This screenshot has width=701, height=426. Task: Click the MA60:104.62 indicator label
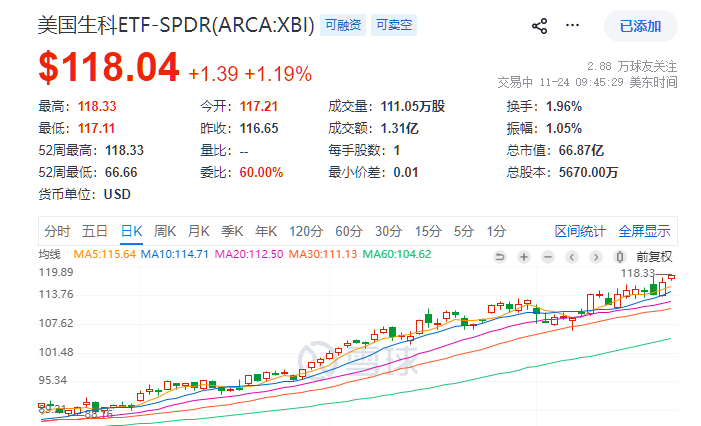[397, 254]
